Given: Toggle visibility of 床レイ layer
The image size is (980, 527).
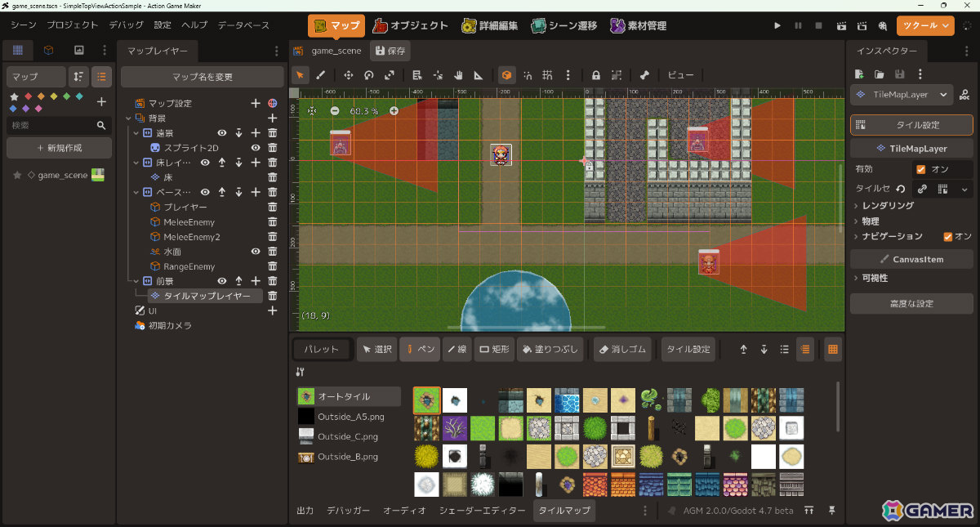Looking at the screenshot, I should pos(205,163).
